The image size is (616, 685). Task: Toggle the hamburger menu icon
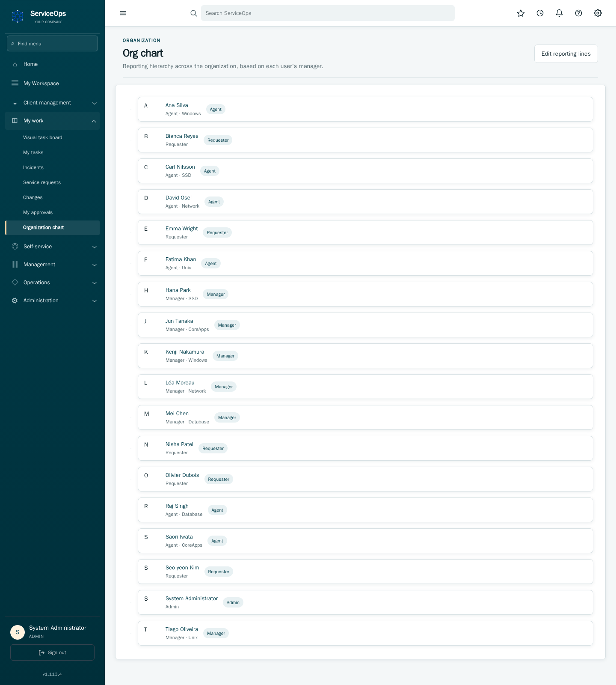(123, 13)
